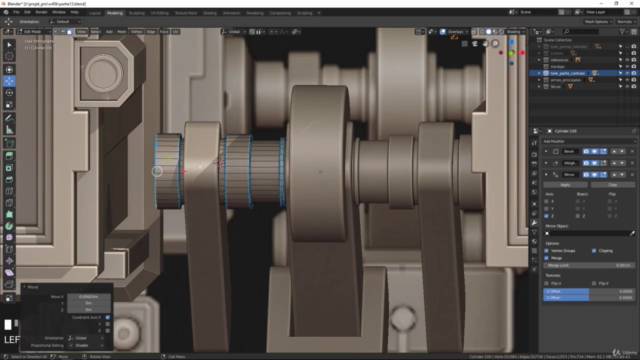Select the Inset Faces tool
Viewport: 640px width, 360px height.
tap(9, 168)
